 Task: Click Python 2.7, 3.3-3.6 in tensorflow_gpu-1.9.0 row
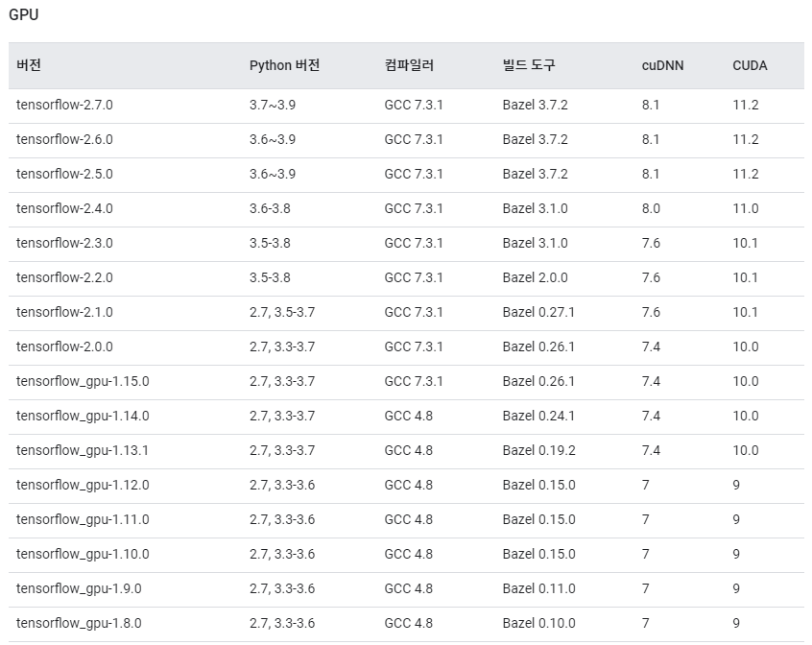click(x=282, y=588)
